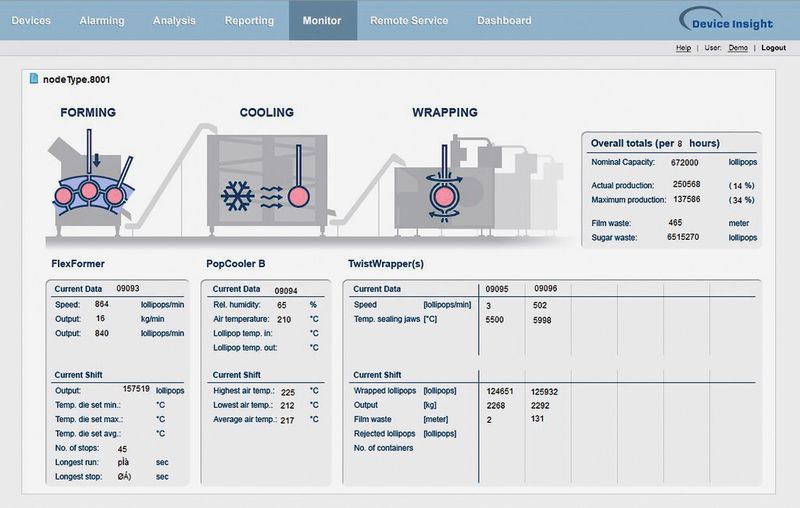This screenshot has width=800, height=508.
Task: Click the 'Longest run' row label
Action: tap(77, 462)
